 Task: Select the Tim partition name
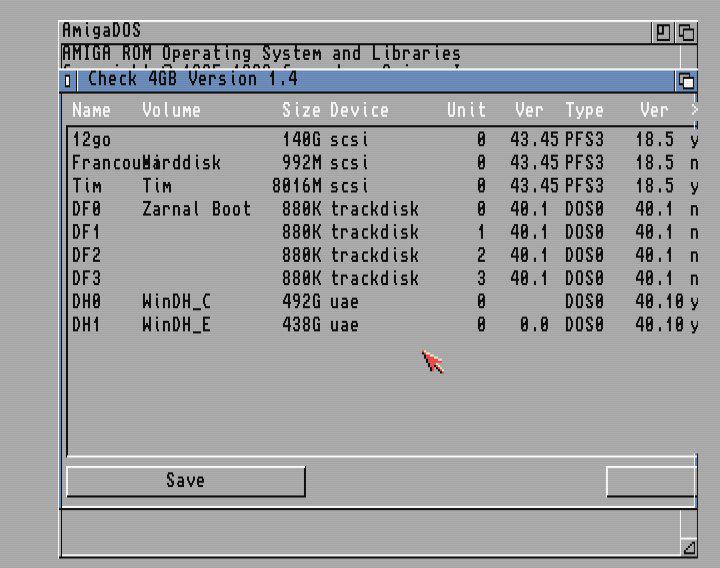(x=87, y=186)
